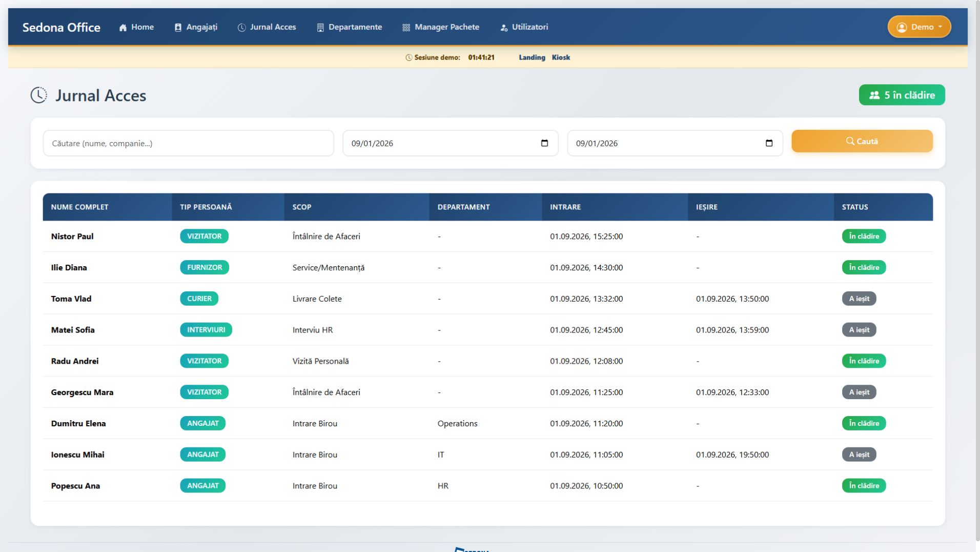980x552 pixels.
Task: Navigate to Utilizatori
Action: [x=524, y=27]
